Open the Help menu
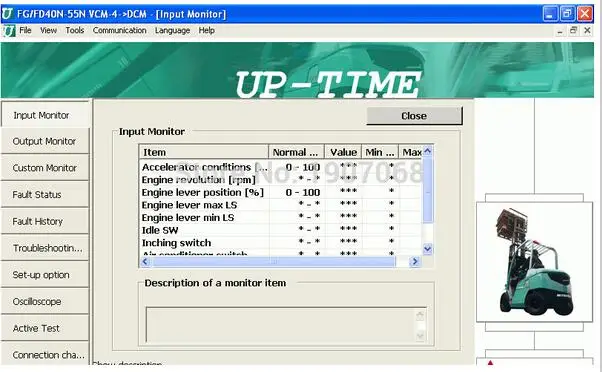Screen dimensions: 602x372 tap(207, 30)
